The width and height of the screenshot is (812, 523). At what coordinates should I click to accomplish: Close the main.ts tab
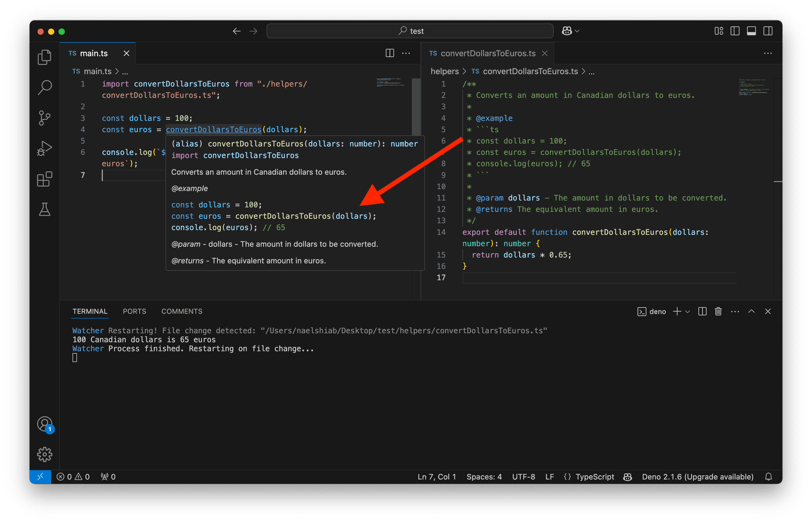(x=126, y=53)
